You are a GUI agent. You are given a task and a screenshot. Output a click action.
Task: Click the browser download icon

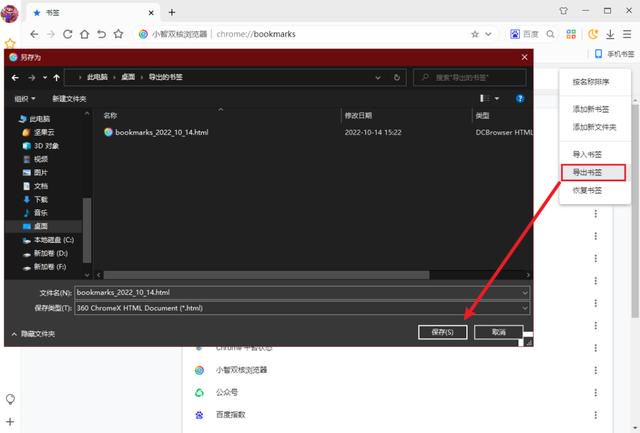coord(610,34)
